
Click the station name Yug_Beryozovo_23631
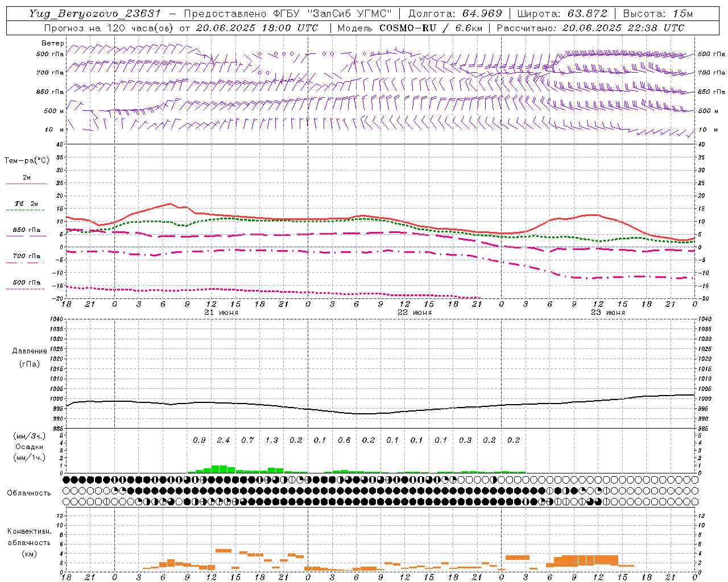click(x=95, y=14)
